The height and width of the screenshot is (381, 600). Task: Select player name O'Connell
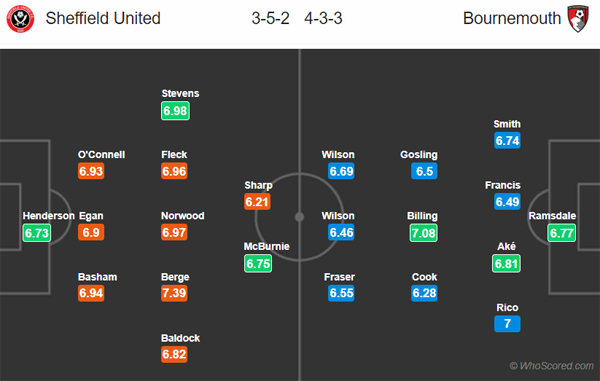click(x=101, y=155)
